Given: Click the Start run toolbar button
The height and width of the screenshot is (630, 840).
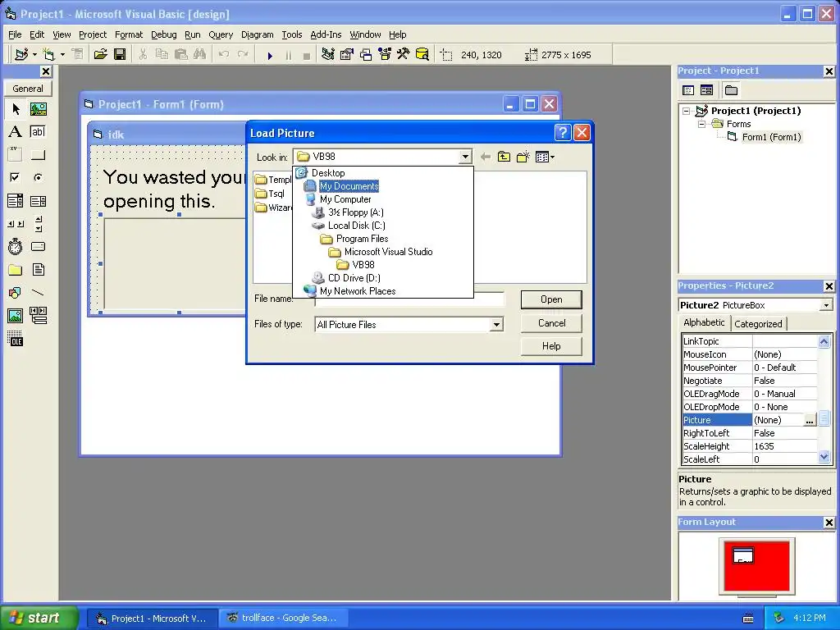Looking at the screenshot, I should coord(270,55).
